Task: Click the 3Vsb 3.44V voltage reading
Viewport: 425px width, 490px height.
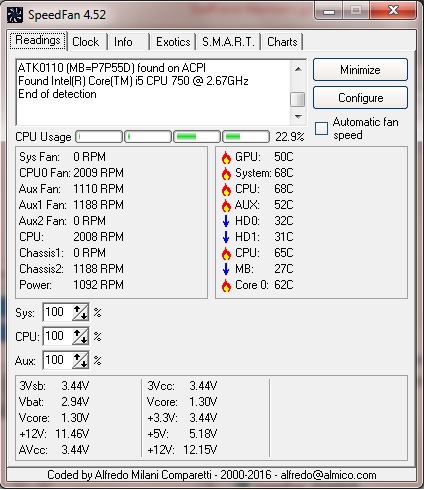Action: [x=54, y=386]
